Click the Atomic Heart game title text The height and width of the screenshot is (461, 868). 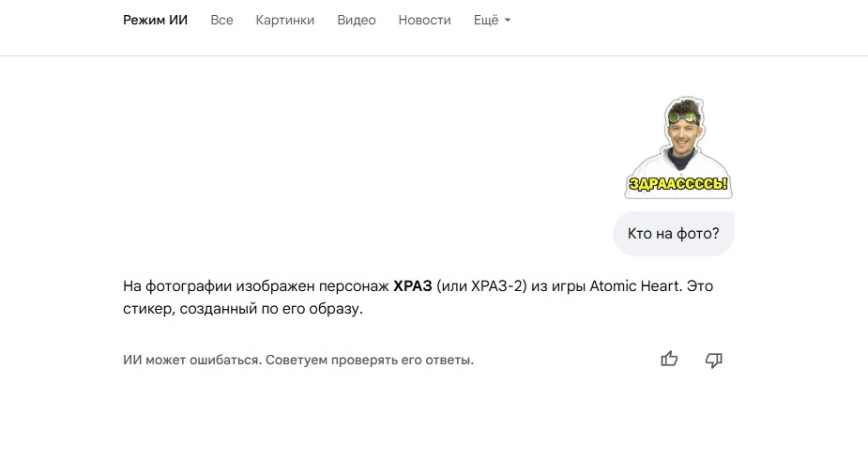coord(633,285)
